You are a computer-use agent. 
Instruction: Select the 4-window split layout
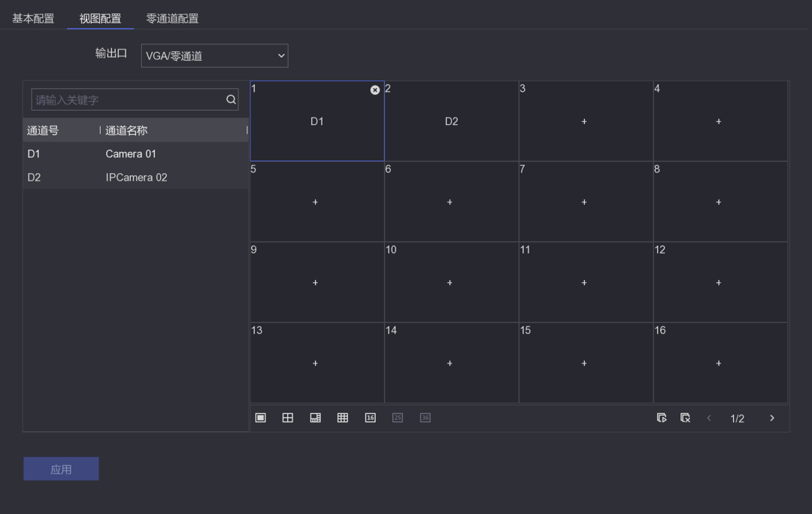[288, 418]
